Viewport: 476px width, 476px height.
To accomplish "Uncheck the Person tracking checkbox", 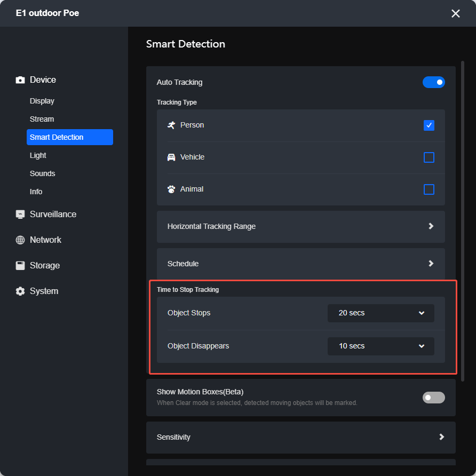I will (429, 125).
